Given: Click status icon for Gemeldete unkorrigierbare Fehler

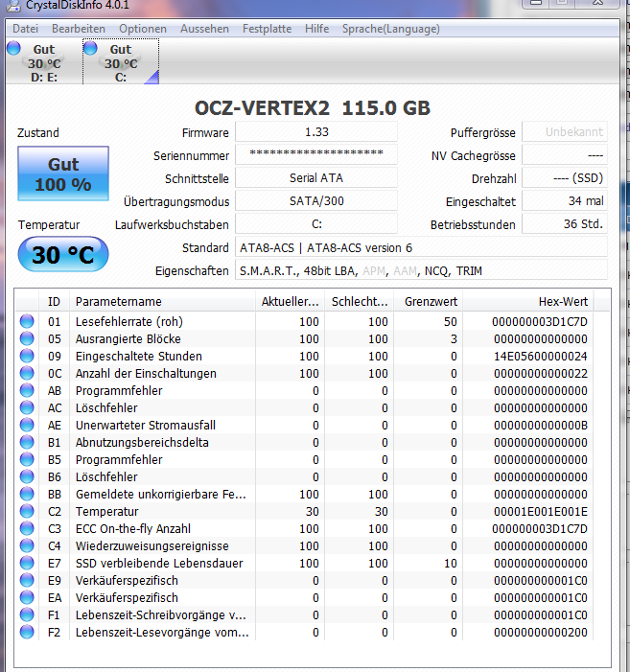Looking at the screenshot, I should coord(27,494).
